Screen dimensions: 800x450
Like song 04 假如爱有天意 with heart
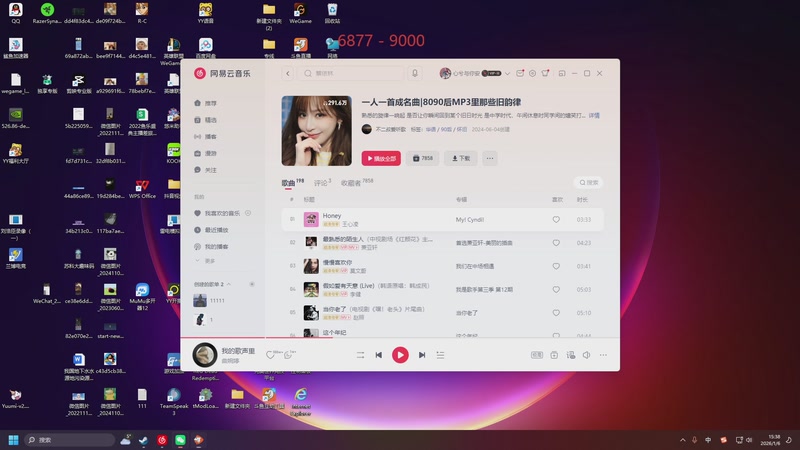point(556,289)
